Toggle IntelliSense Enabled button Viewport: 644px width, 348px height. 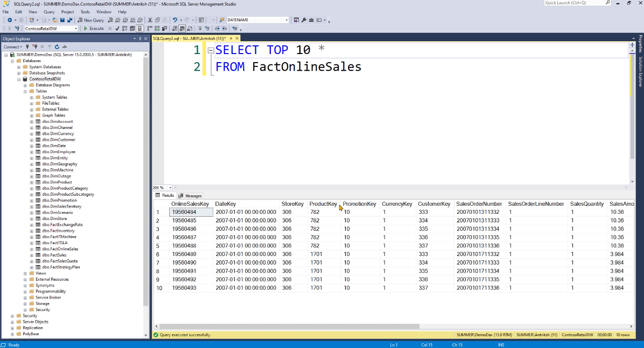[x=139, y=28]
